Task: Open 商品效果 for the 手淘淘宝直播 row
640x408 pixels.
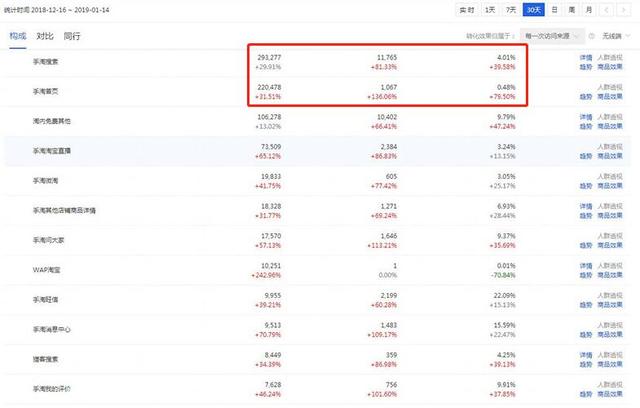Action: click(x=610, y=156)
